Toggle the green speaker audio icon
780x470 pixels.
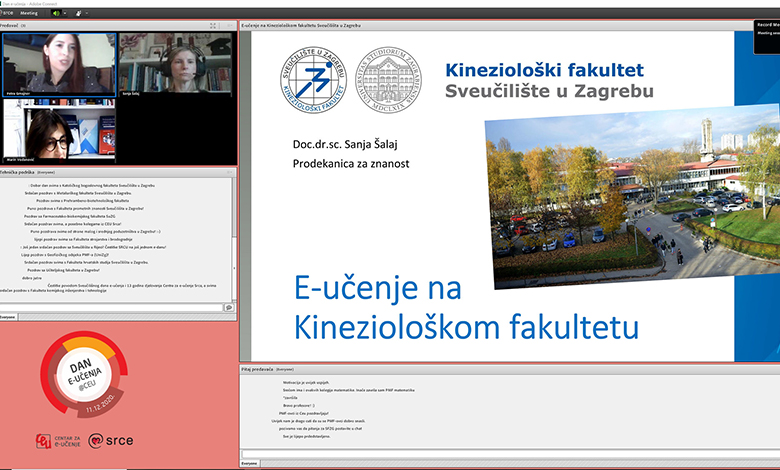point(56,13)
